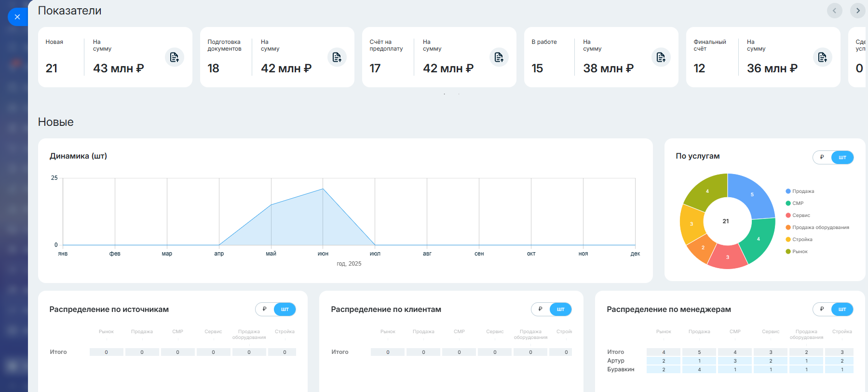Click the Новая card count 21
This screenshot has width=868, height=392.
point(52,68)
